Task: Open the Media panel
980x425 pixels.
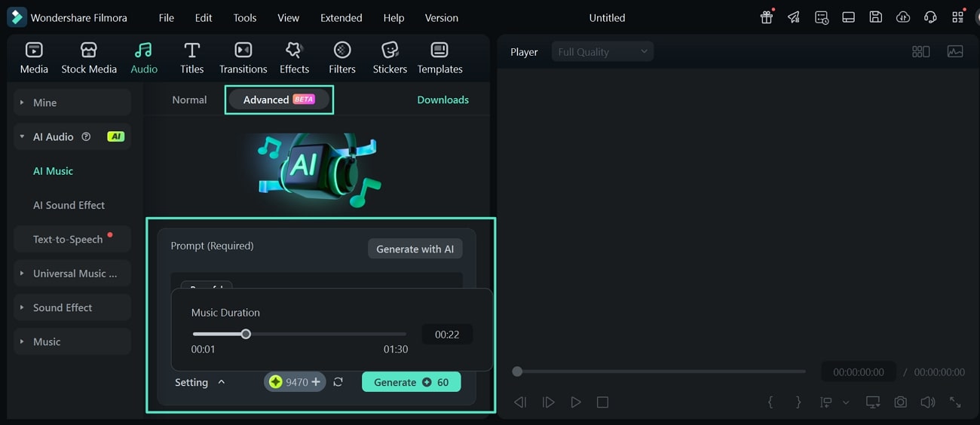Action: coord(34,58)
